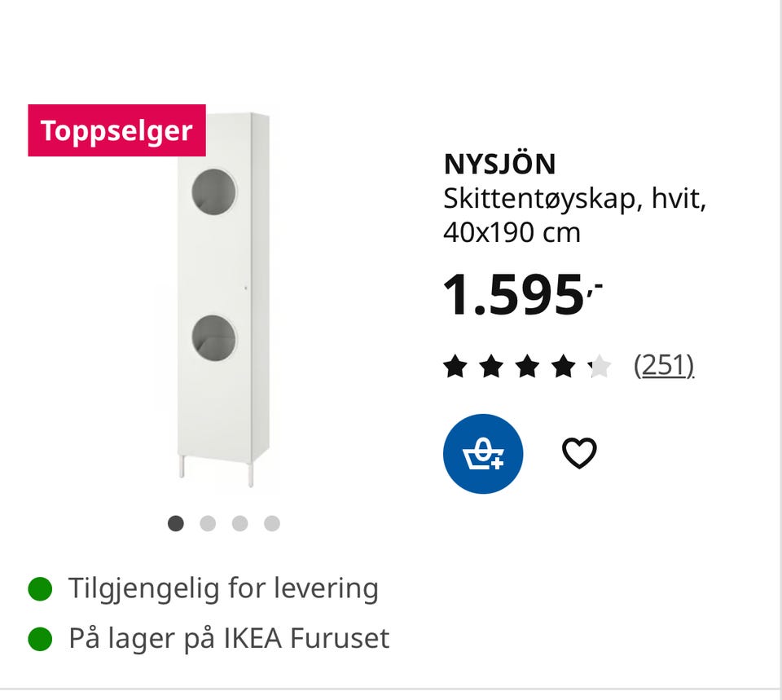The height and width of the screenshot is (700, 782).
Task: Click the half-filled fifth rating star
Action: (x=599, y=367)
